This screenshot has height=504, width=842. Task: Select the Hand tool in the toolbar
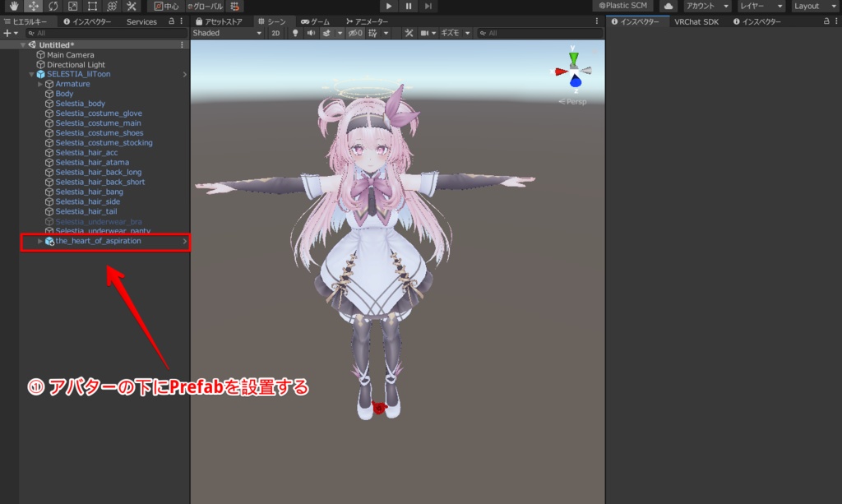14,7
